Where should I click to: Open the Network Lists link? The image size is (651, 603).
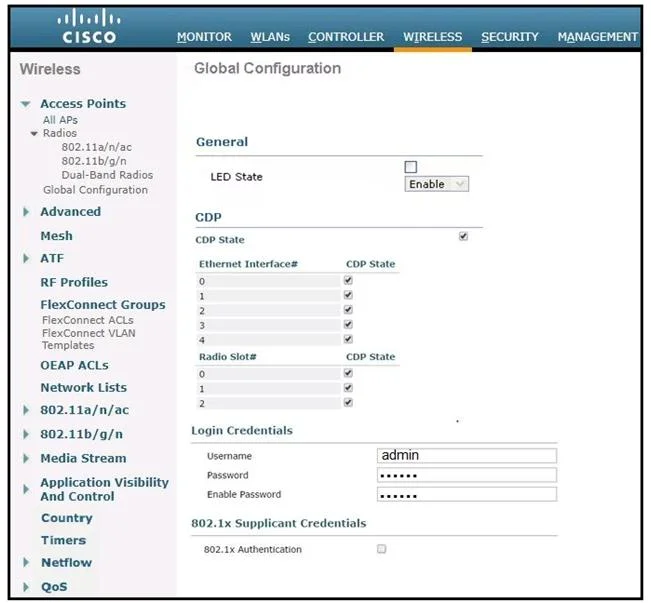click(x=83, y=387)
